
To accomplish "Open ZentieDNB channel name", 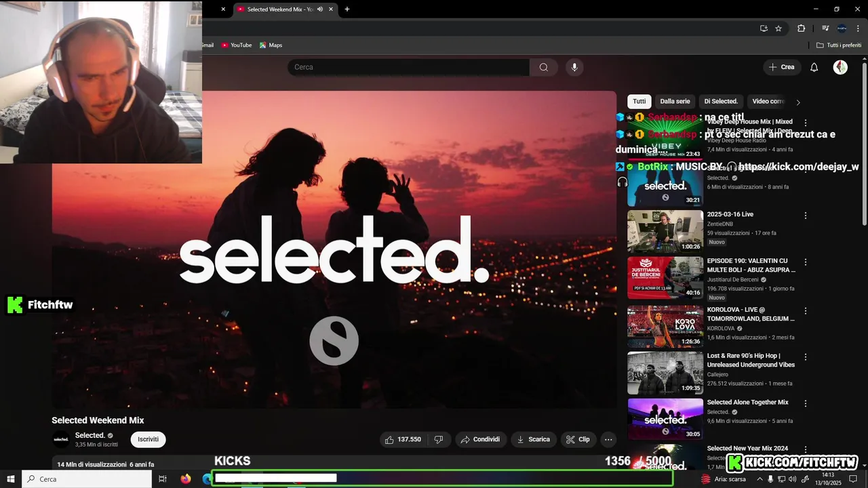I will [719, 224].
